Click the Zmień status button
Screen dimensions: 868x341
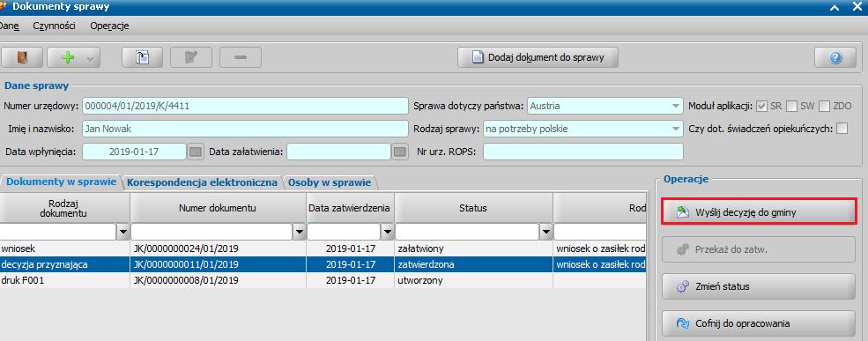click(x=759, y=286)
